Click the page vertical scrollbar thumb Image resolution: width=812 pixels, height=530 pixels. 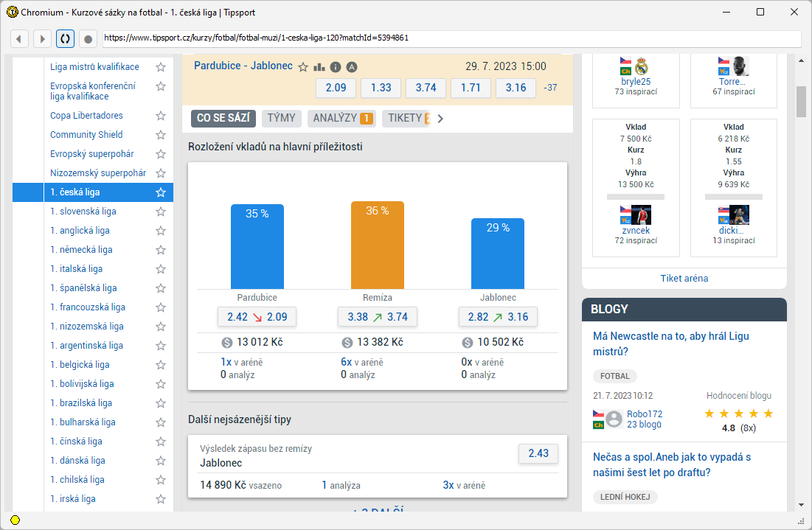coord(801,102)
